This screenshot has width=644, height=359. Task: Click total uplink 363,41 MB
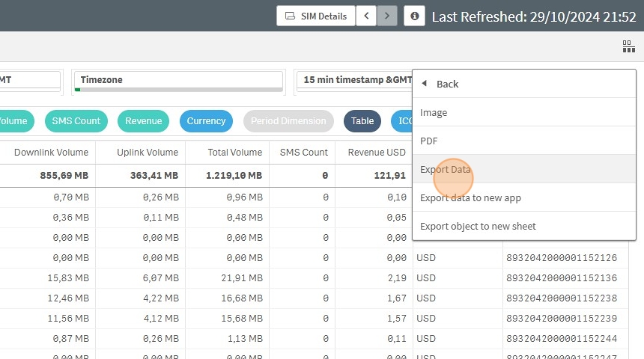(x=154, y=176)
